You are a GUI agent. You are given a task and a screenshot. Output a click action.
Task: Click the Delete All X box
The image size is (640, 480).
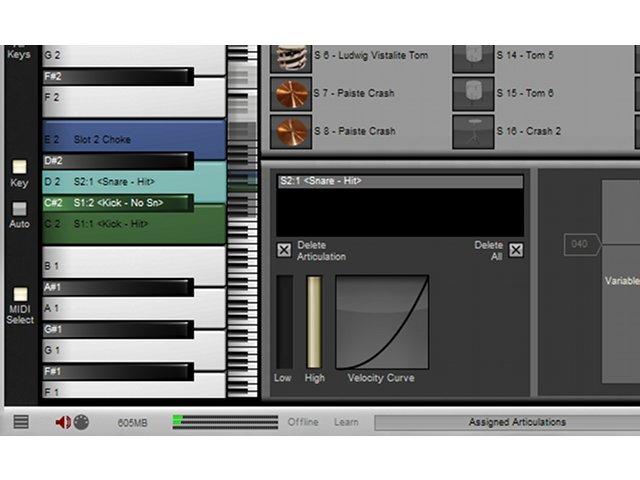pos(516,250)
